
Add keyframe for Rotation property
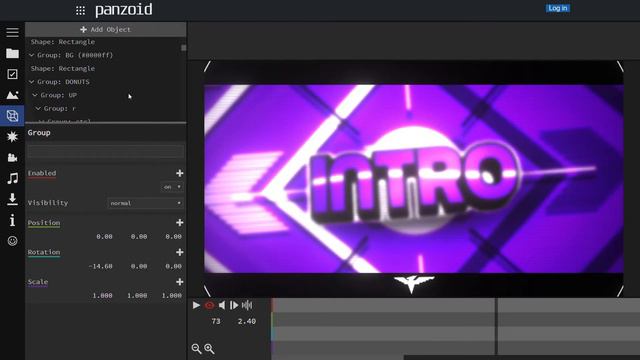point(179,252)
